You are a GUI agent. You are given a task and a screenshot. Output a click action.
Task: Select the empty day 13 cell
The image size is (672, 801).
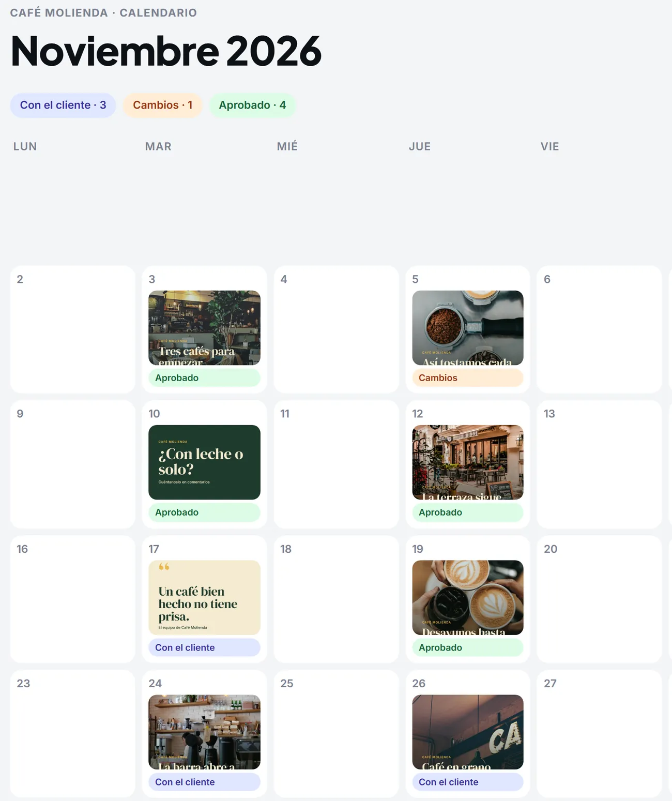coord(600,464)
